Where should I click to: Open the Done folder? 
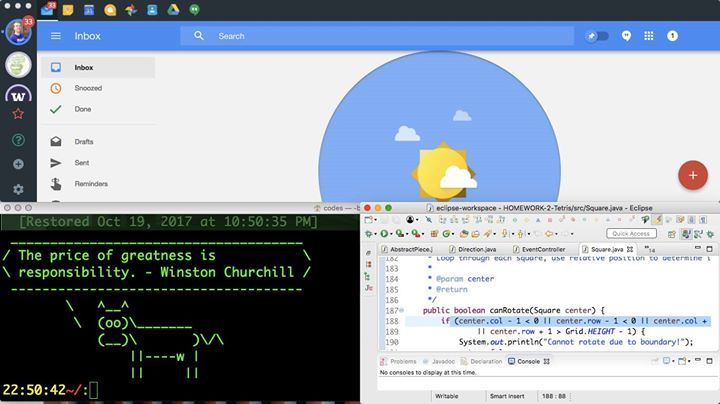(98, 109)
